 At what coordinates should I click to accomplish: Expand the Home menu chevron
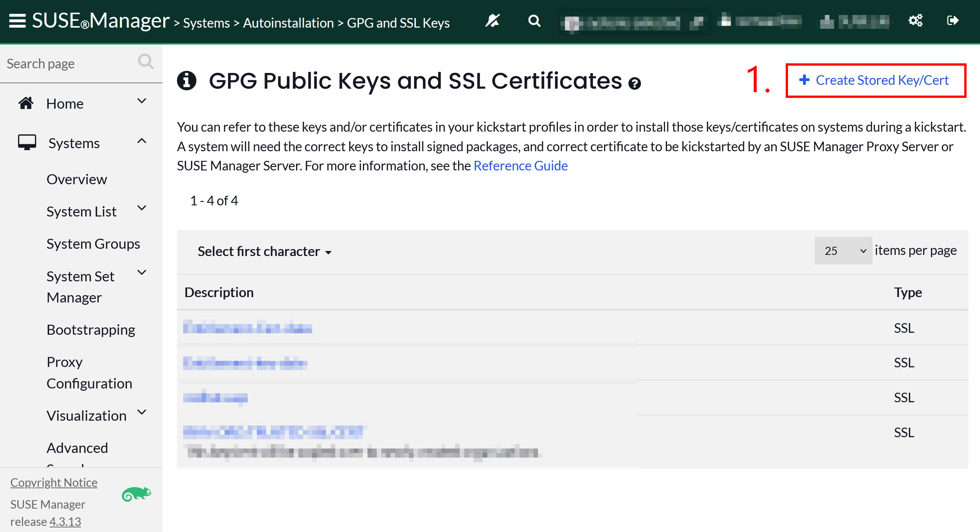pos(142,101)
